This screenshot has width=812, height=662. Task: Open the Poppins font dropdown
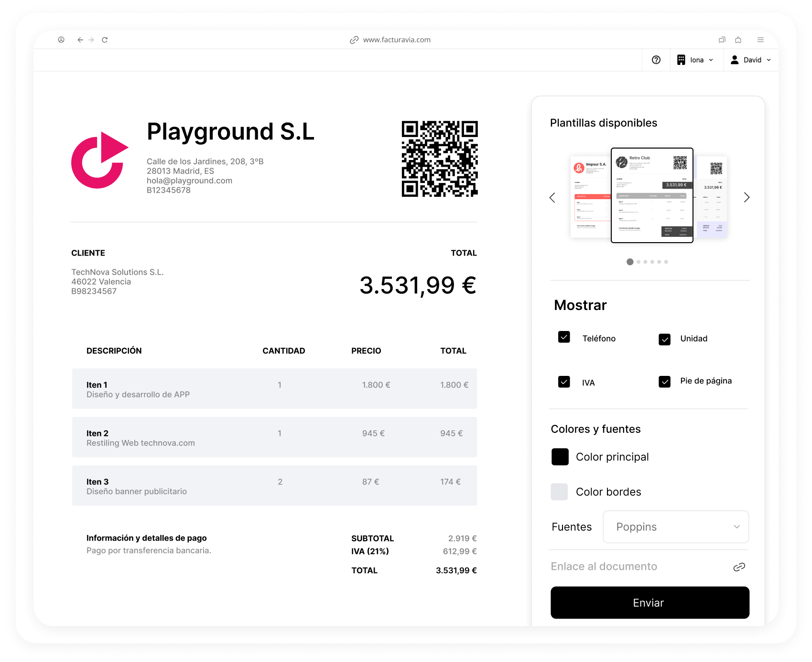pos(676,527)
